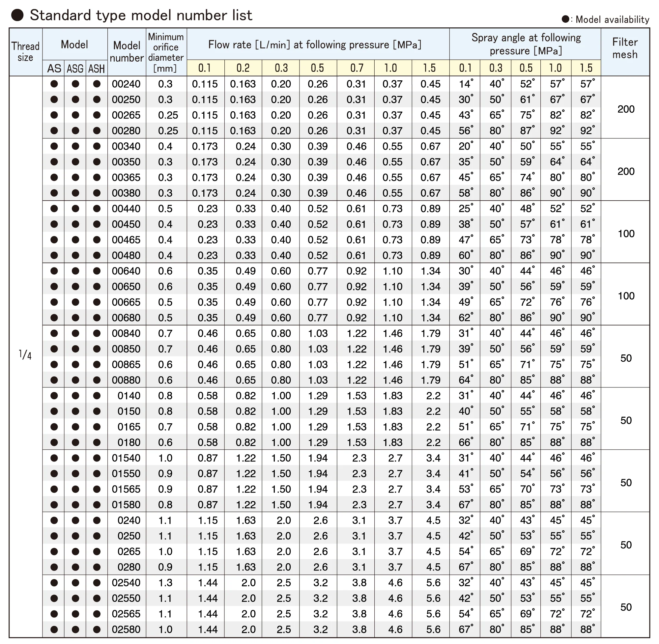Image resolution: width=659 pixels, height=644 pixels.
Task: Click the 66° spray angle in row 0180
Action: [x=466, y=442]
